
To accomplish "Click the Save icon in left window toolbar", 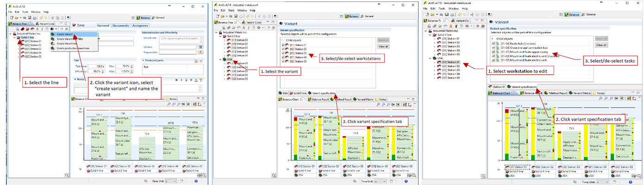I will [30, 18].
